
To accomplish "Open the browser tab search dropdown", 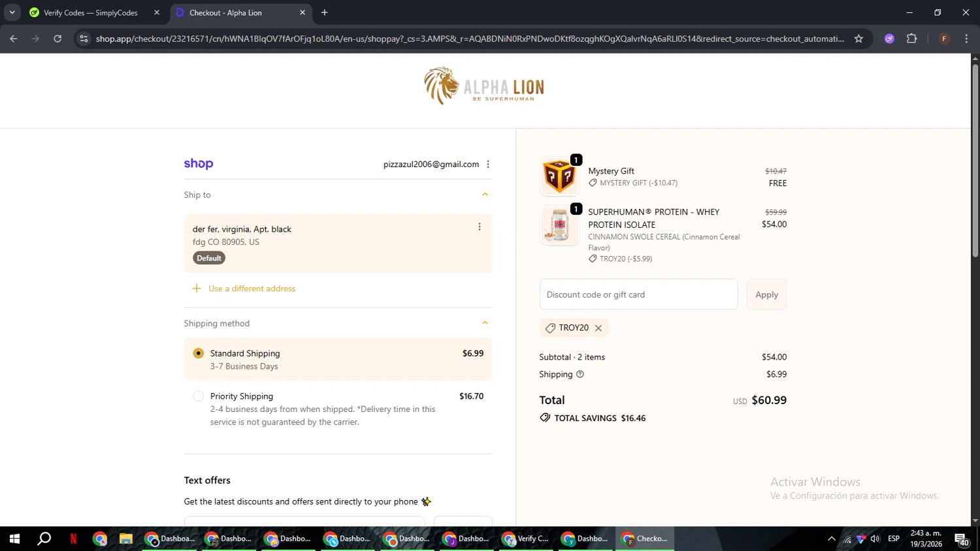I will coord(12,12).
